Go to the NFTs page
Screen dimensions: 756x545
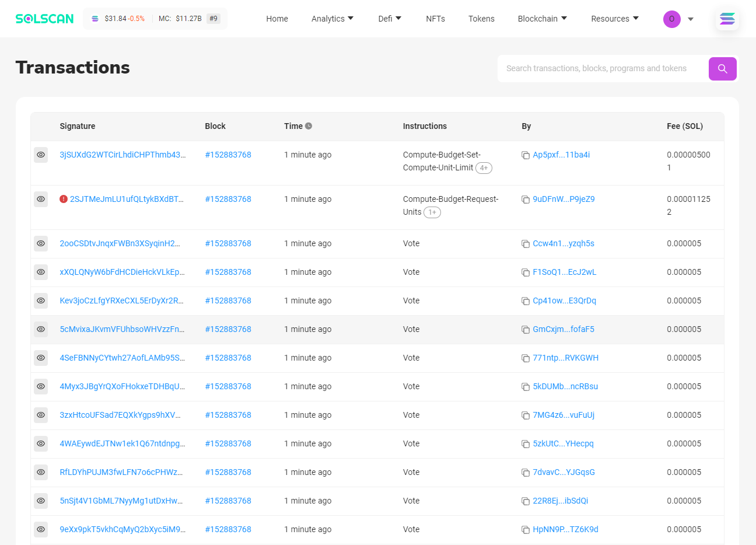435,19
